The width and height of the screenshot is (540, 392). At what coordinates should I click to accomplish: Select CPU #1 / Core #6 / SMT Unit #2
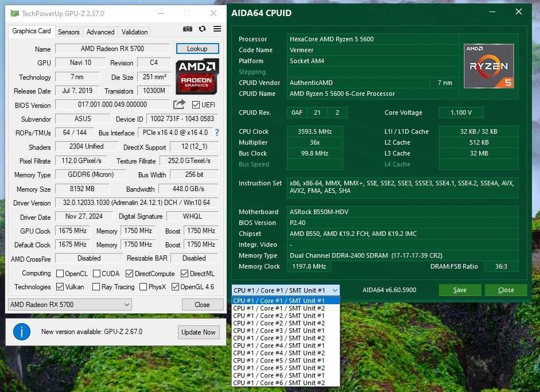286,383
